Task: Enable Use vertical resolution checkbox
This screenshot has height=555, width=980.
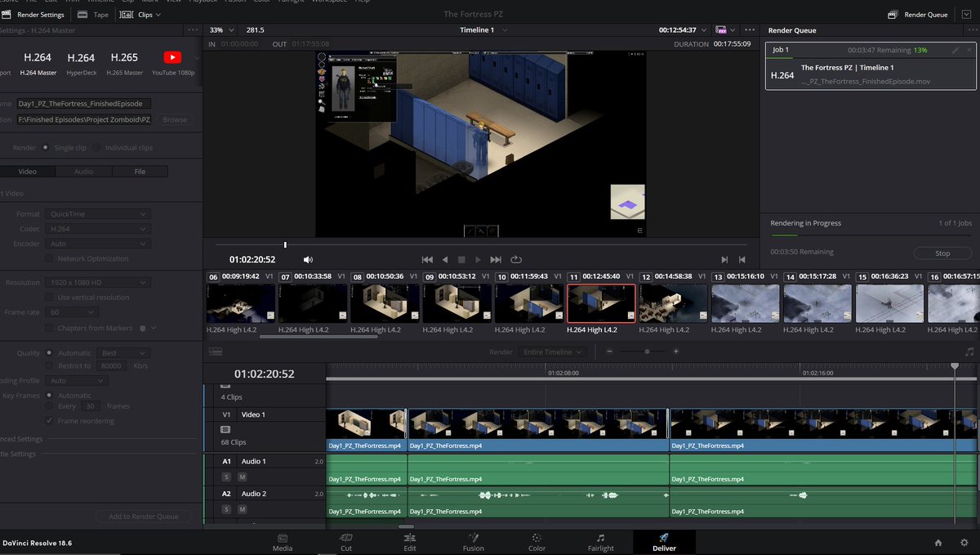Action: click(50, 298)
